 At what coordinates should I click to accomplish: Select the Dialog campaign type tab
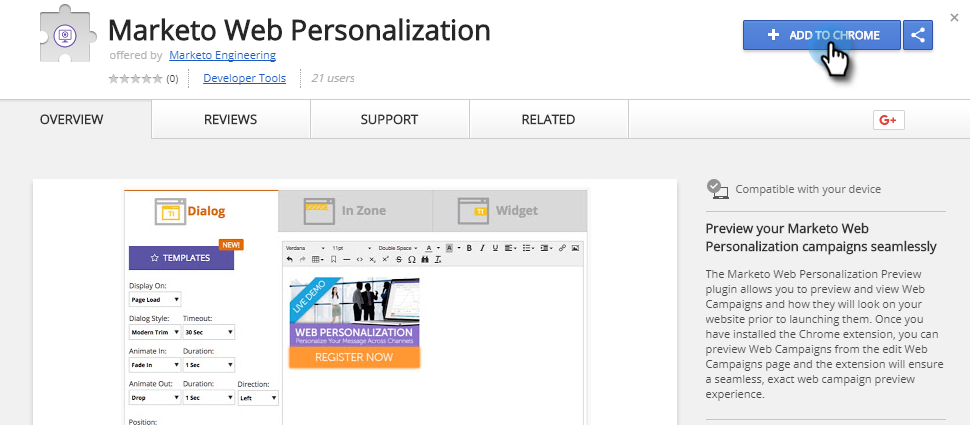pos(201,211)
